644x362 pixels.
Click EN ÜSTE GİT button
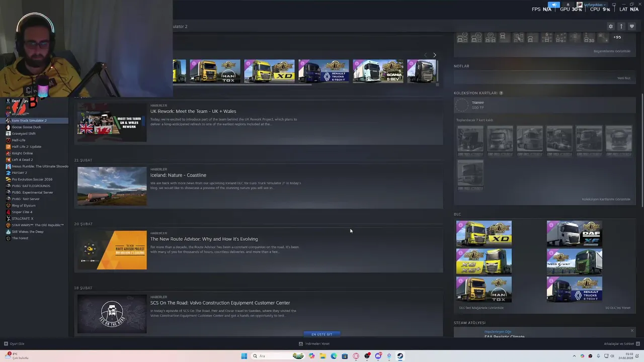coord(322,334)
